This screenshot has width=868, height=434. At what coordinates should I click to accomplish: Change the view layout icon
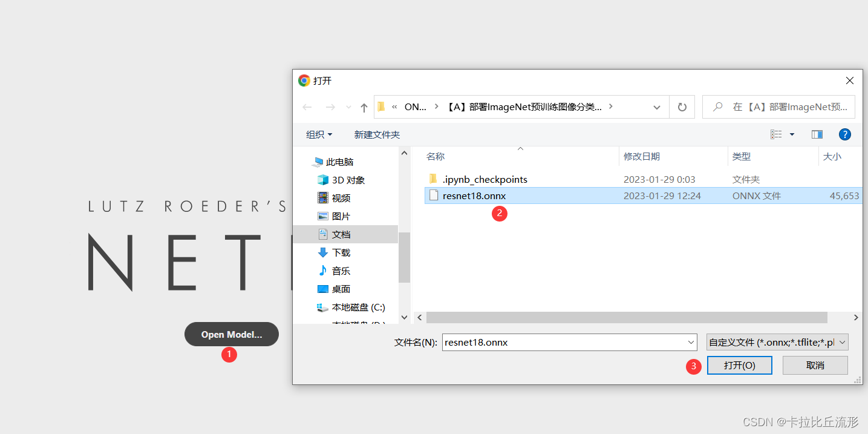[x=776, y=134]
